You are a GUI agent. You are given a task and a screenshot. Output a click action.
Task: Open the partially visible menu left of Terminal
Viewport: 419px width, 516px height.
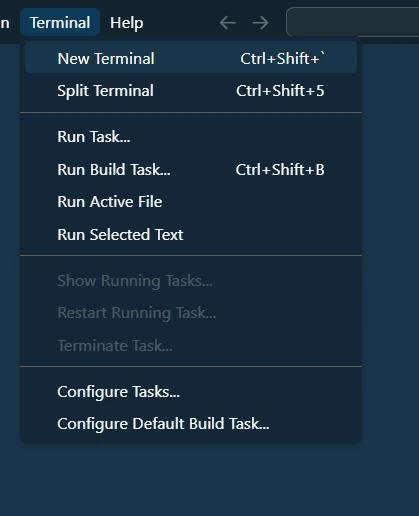[x=5, y=23]
